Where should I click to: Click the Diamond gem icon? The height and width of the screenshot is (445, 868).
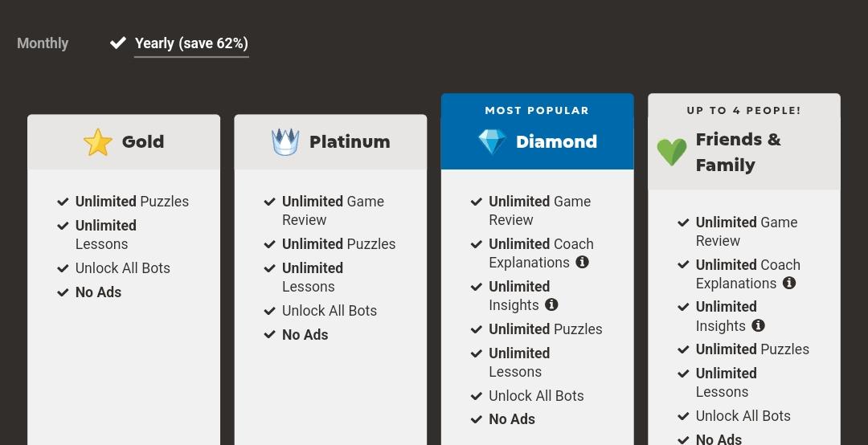(x=492, y=141)
